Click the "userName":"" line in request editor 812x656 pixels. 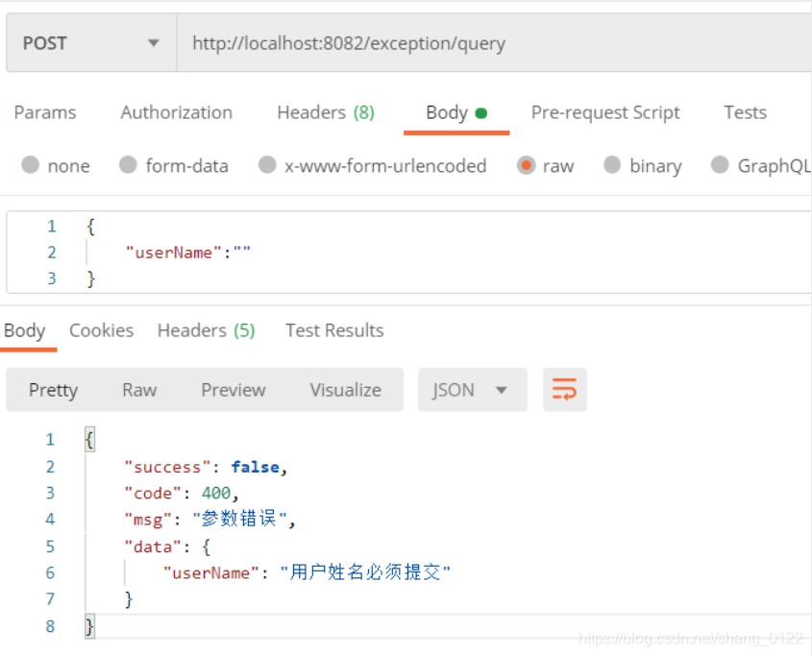tap(188, 253)
